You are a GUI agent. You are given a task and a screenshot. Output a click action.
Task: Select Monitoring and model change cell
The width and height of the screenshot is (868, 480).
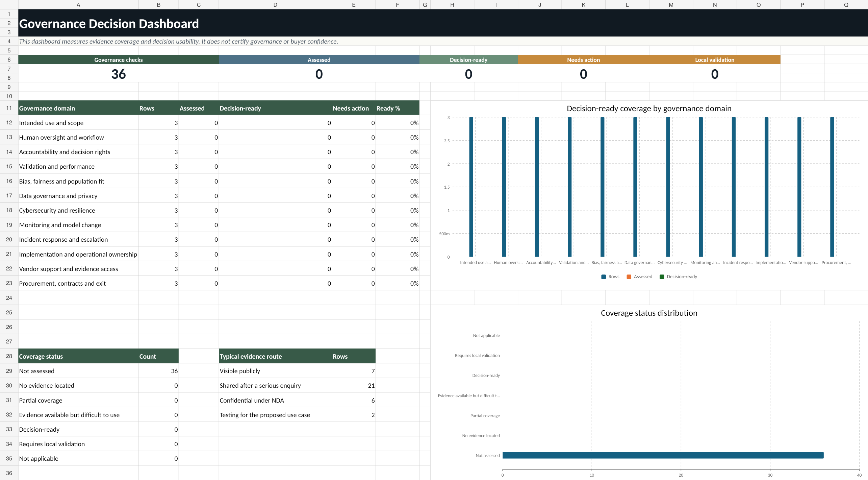[78, 225]
